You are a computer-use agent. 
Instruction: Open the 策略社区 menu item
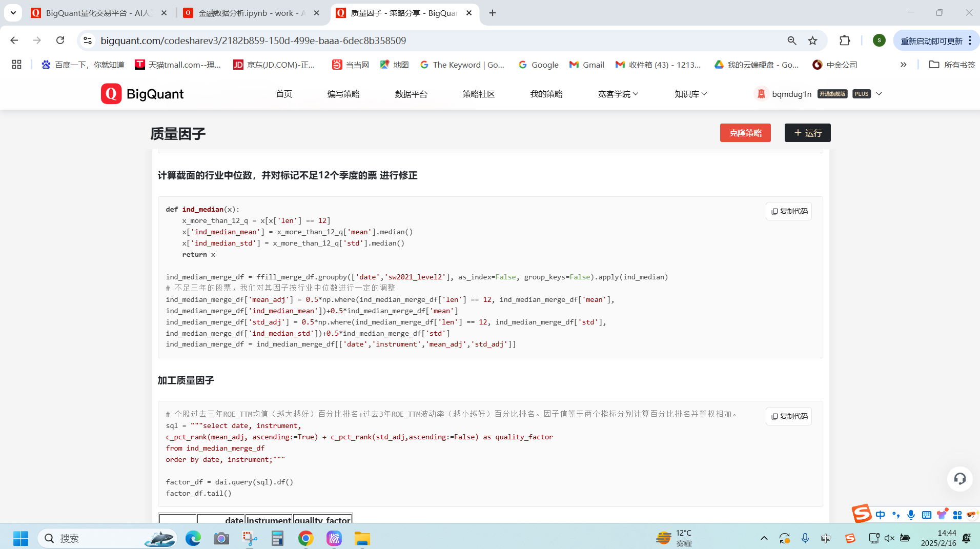tap(478, 94)
